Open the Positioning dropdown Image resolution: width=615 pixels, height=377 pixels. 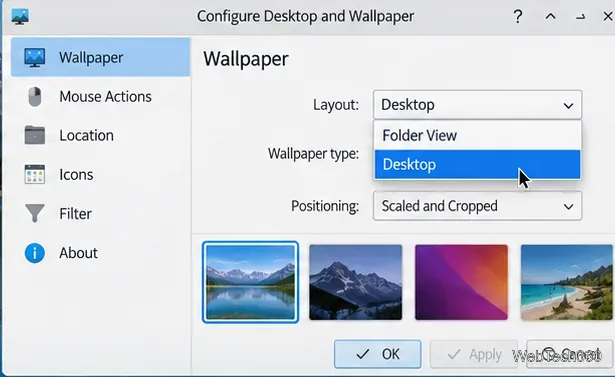(477, 206)
